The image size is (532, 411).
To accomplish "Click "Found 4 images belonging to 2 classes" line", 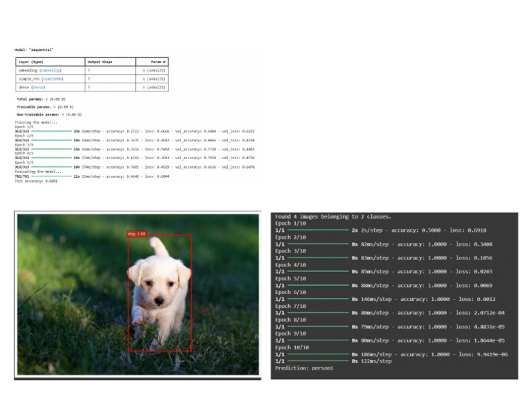I will click(332, 217).
